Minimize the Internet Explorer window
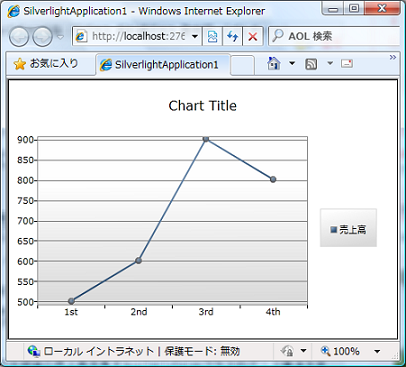406x367 pixels. click(333, 8)
